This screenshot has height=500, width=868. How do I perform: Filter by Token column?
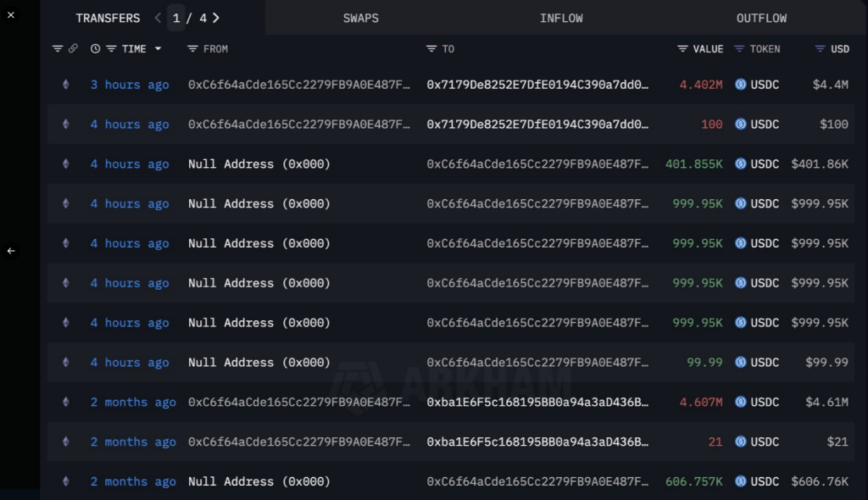tap(739, 49)
